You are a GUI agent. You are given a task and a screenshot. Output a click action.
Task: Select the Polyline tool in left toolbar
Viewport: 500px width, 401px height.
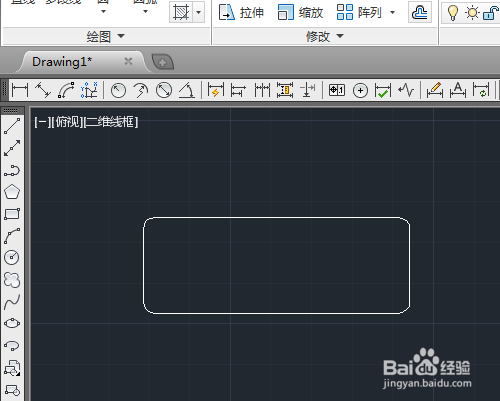pyautogui.click(x=12, y=170)
